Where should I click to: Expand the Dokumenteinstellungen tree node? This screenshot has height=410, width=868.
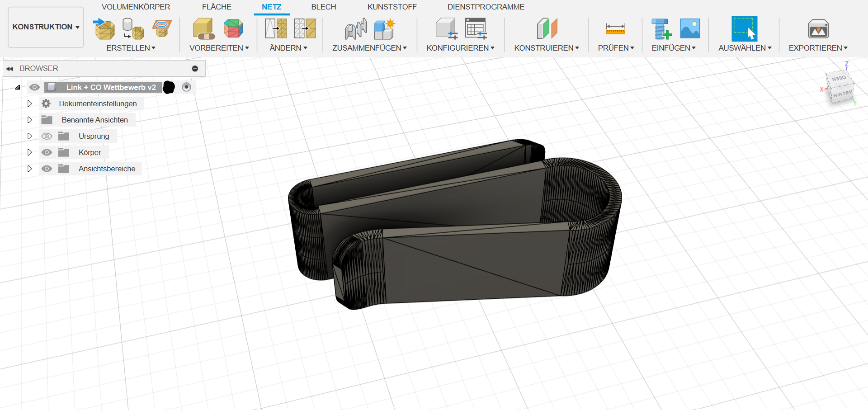[30, 104]
